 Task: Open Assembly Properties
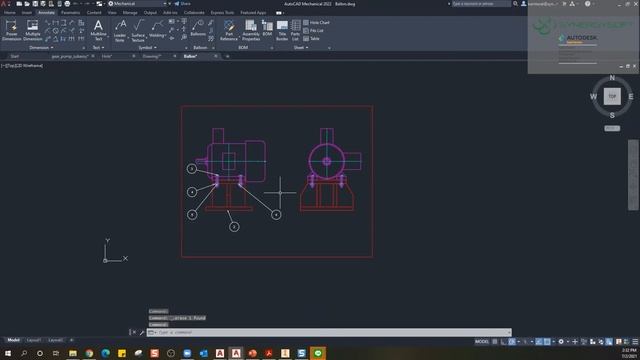pyautogui.click(x=251, y=30)
